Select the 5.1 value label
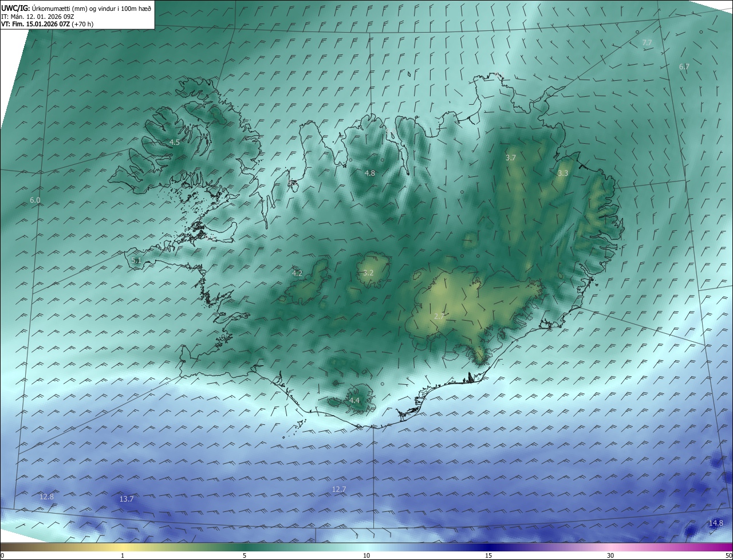733x560 pixels. [136, 261]
